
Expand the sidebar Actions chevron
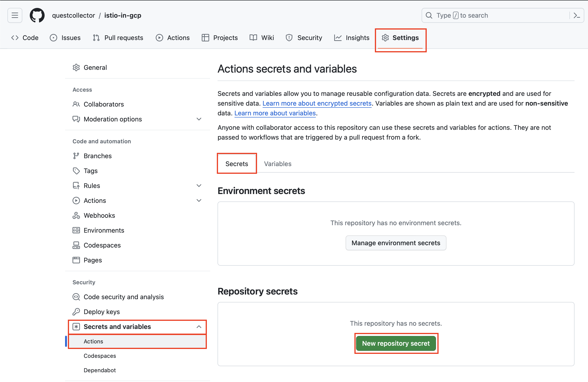(x=199, y=200)
